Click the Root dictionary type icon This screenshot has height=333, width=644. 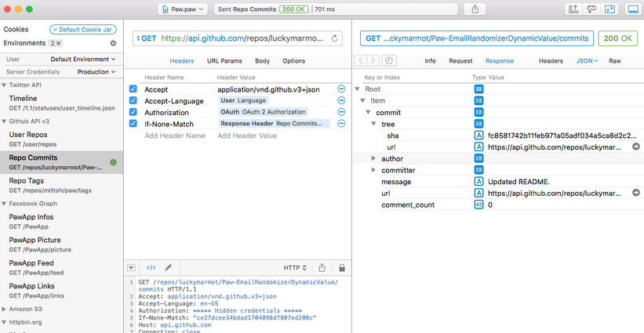coord(478,89)
